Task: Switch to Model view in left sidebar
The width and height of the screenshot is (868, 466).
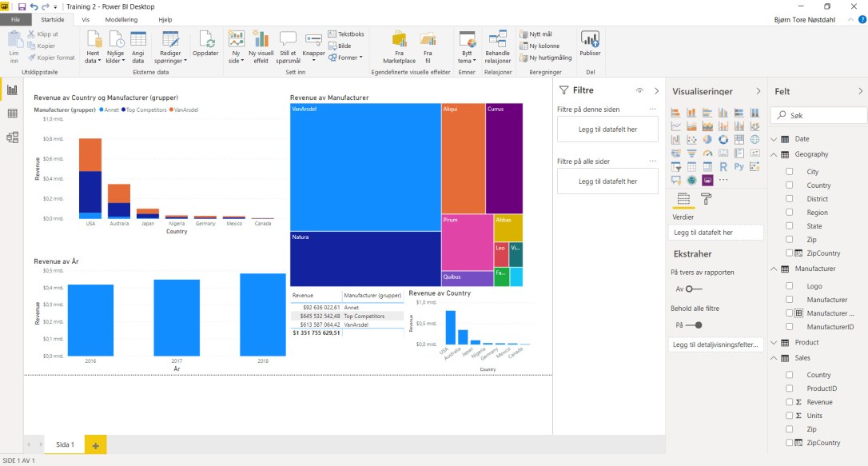Action: point(12,137)
